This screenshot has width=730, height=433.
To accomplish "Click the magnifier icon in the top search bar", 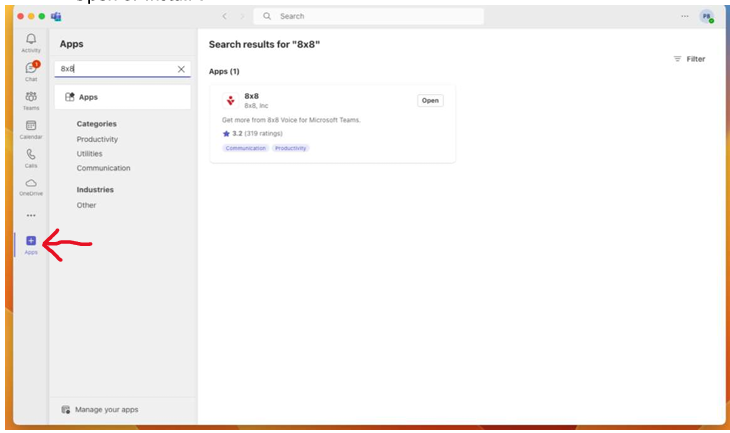I will pos(267,16).
